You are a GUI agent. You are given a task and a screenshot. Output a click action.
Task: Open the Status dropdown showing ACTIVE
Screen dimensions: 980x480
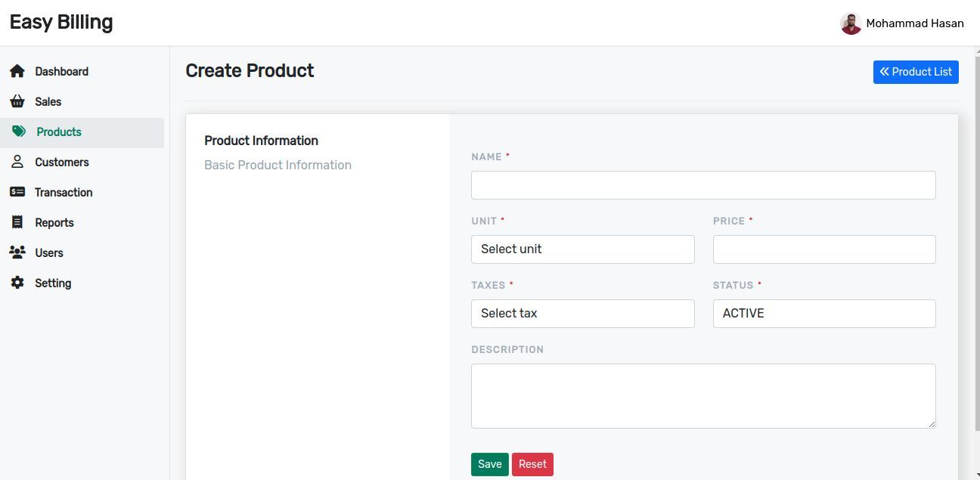(823, 314)
